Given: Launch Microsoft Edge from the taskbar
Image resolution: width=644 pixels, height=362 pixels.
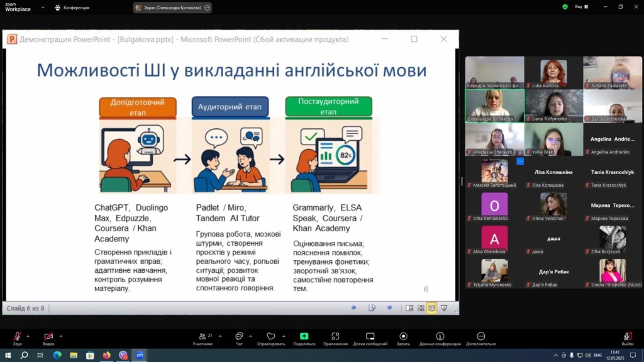Looking at the screenshot, I should tap(57, 355).
